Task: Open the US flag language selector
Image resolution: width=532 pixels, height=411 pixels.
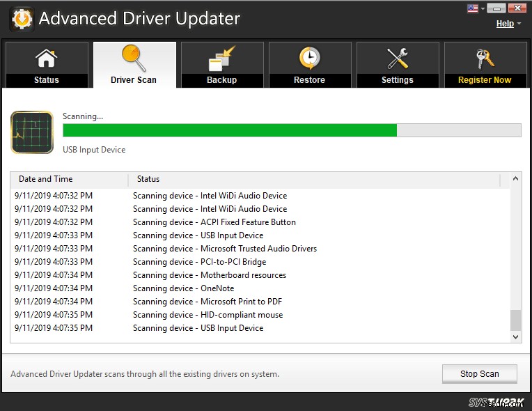Action: tap(473, 8)
